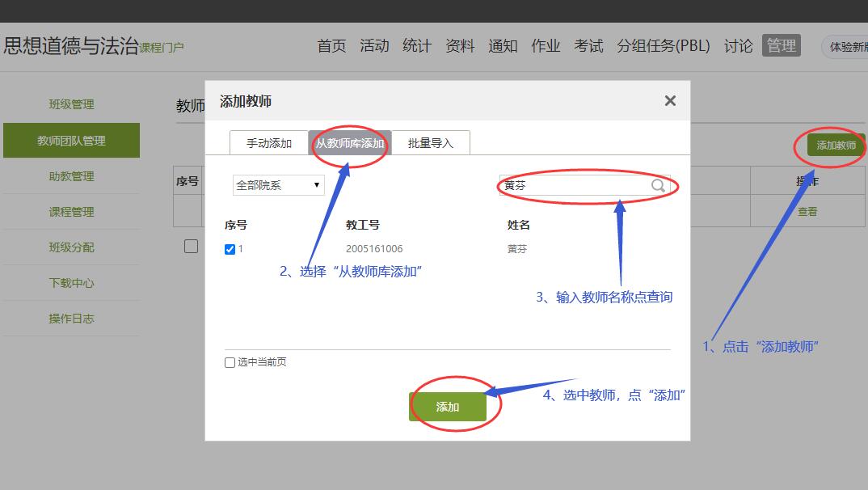The width and height of the screenshot is (868, 490).
Task: Click the teacher name search field
Action: [x=574, y=186]
